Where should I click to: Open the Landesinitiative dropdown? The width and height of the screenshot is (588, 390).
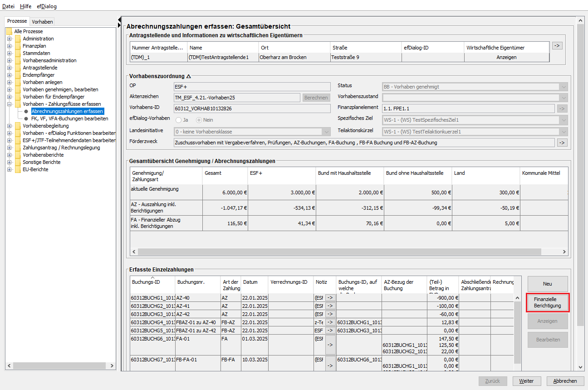(x=326, y=132)
